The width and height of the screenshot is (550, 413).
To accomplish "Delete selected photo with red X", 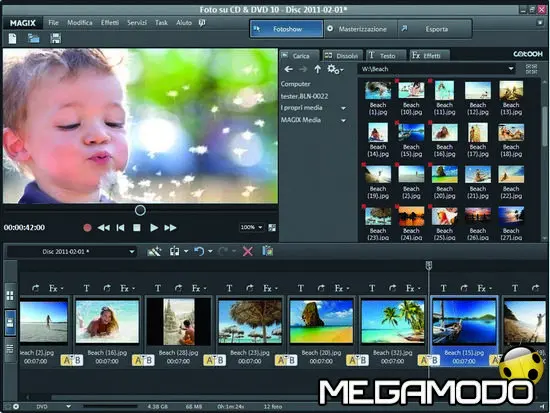I will click(248, 251).
